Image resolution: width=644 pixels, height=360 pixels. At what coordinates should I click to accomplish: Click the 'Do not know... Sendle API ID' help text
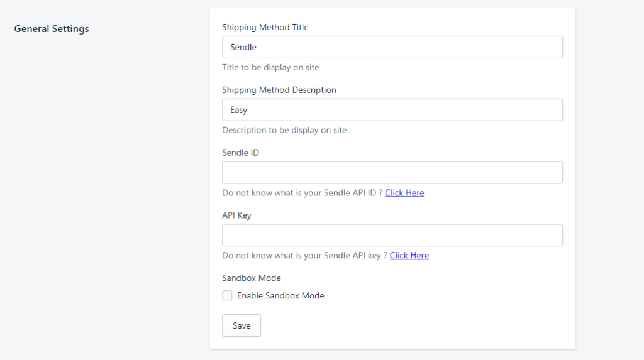coord(303,192)
